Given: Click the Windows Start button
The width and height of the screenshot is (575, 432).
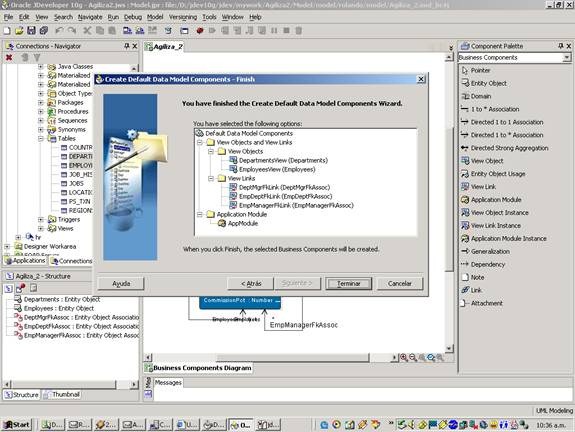Looking at the screenshot, I should (17, 425).
